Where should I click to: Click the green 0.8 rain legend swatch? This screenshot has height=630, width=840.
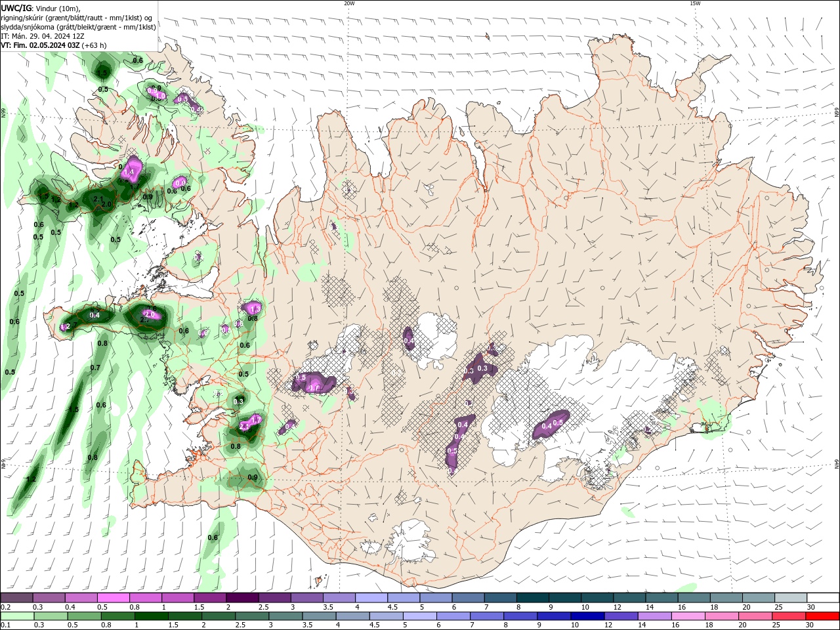117,616
